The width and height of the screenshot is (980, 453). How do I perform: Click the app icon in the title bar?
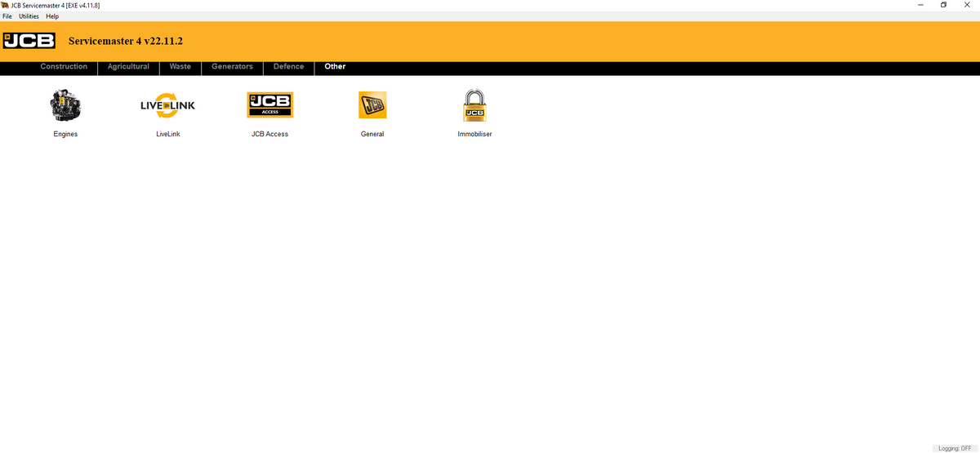[x=6, y=5]
